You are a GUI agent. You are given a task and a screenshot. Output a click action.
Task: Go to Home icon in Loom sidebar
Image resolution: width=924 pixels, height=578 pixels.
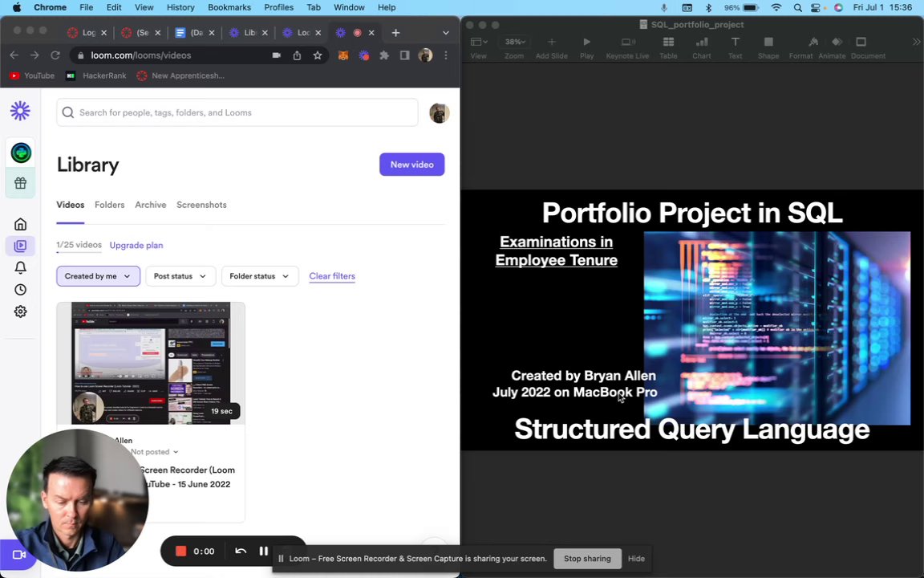pyautogui.click(x=21, y=224)
